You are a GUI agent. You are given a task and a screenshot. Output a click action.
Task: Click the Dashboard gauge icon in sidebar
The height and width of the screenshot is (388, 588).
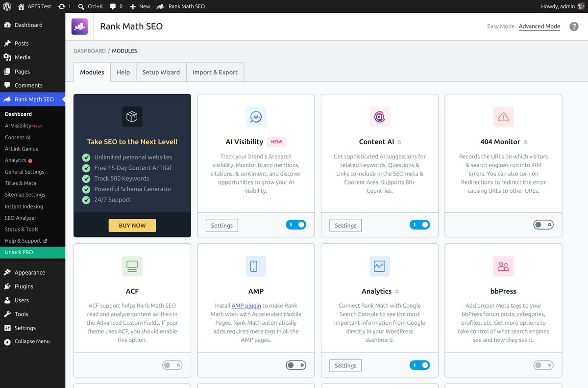tap(7, 25)
